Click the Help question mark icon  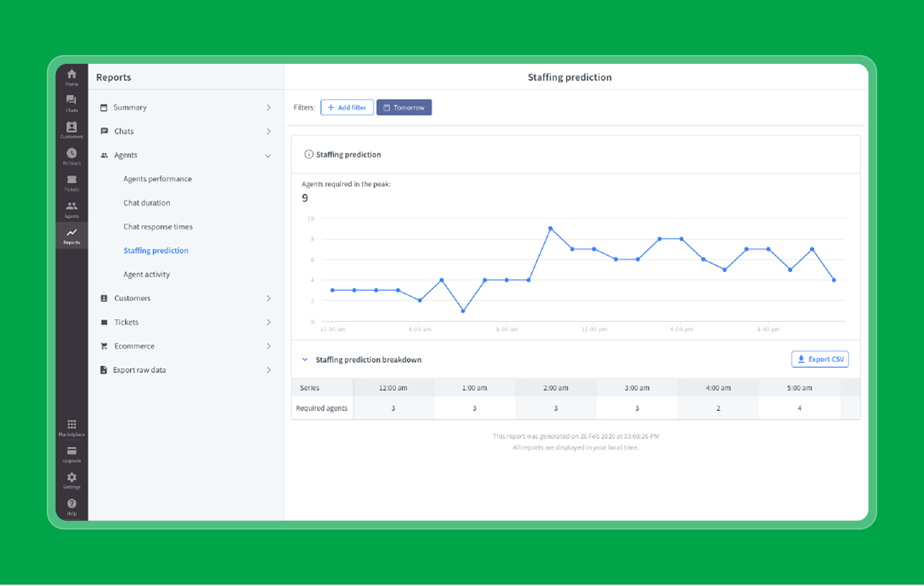[72, 506]
